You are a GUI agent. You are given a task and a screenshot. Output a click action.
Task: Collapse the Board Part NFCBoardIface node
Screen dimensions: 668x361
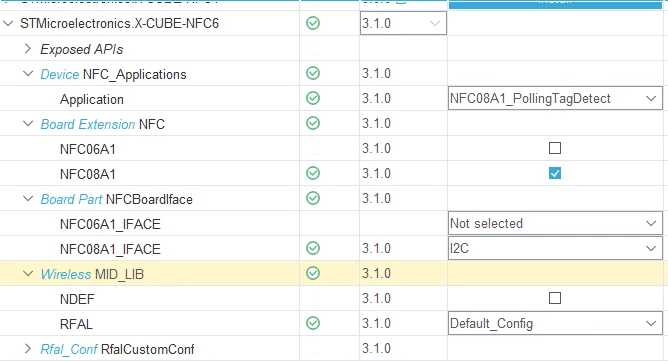coord(28,199)
